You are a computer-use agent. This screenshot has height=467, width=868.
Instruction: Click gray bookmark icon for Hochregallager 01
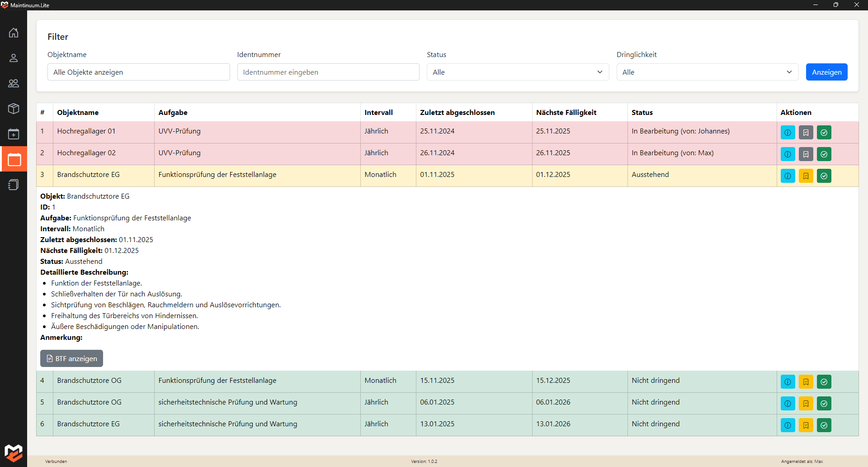click(806, 133)
